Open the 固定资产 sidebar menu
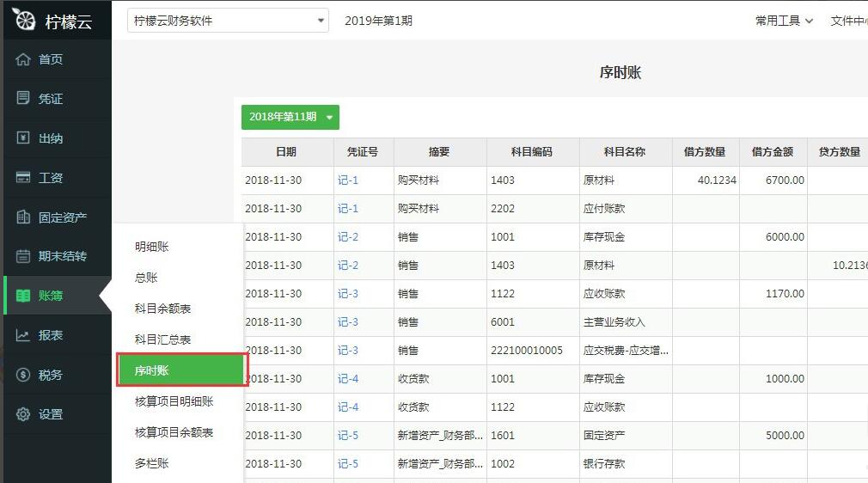This screenshot has height=483, width=868. pos(58,217)
